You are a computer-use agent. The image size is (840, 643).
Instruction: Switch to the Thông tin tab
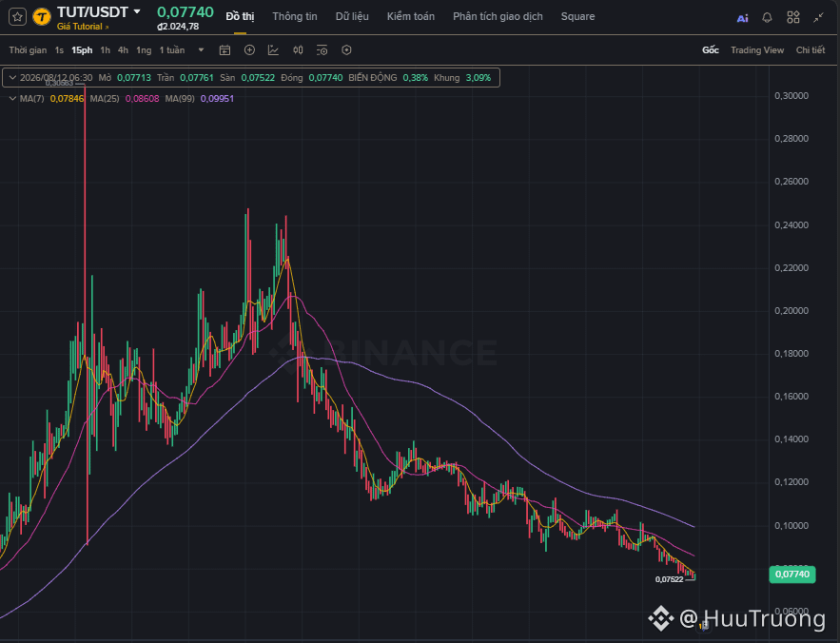295,16
